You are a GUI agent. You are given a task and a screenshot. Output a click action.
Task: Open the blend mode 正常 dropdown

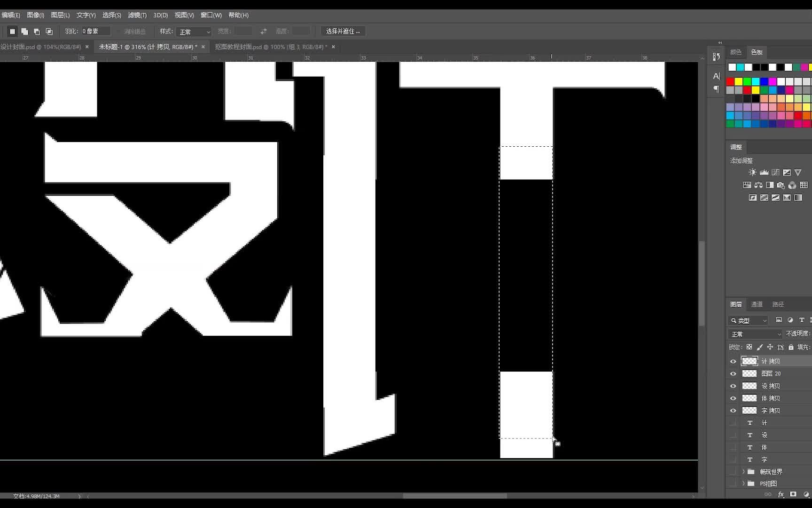click(x=756, y=334)
